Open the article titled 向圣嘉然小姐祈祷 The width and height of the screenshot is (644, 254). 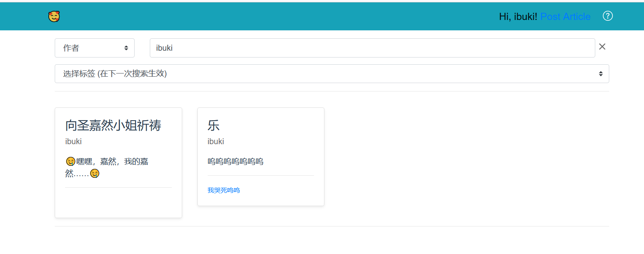tap(113, 125)
